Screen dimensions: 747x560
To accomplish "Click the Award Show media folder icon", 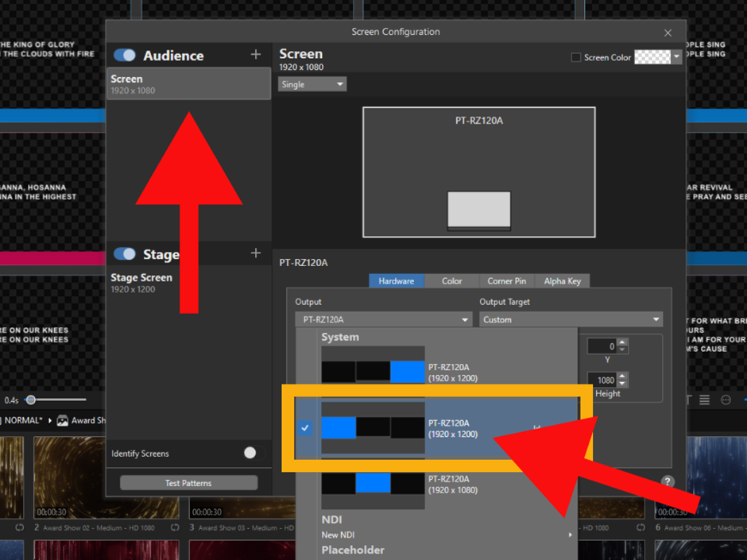I will tap(62, 420).
